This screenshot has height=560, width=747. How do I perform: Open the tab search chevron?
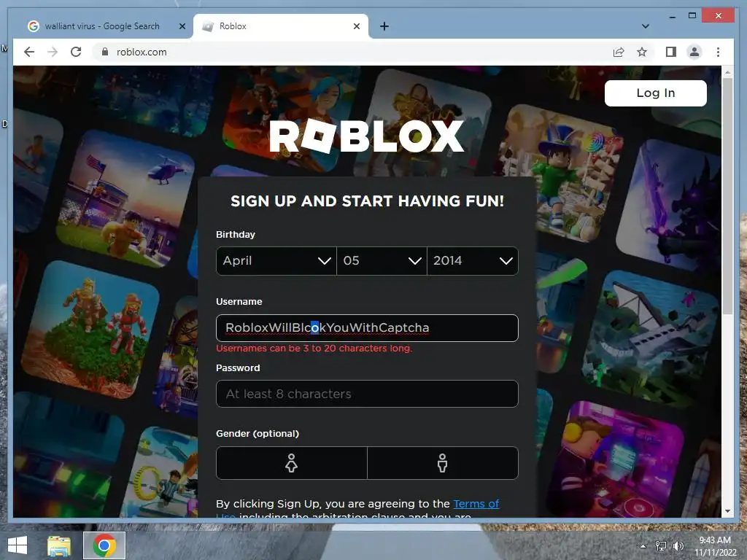tap(645, 26)
